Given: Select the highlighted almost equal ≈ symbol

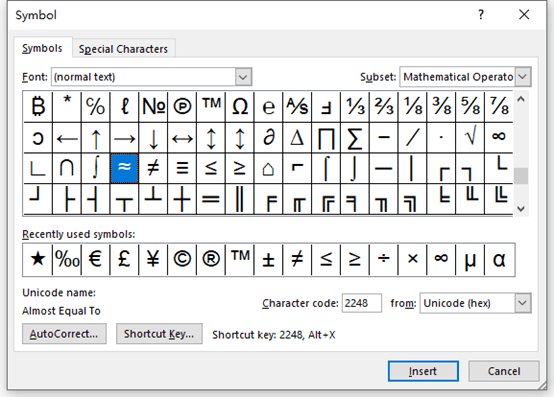Looking at the screenshot, I should [x=124, y=168].
